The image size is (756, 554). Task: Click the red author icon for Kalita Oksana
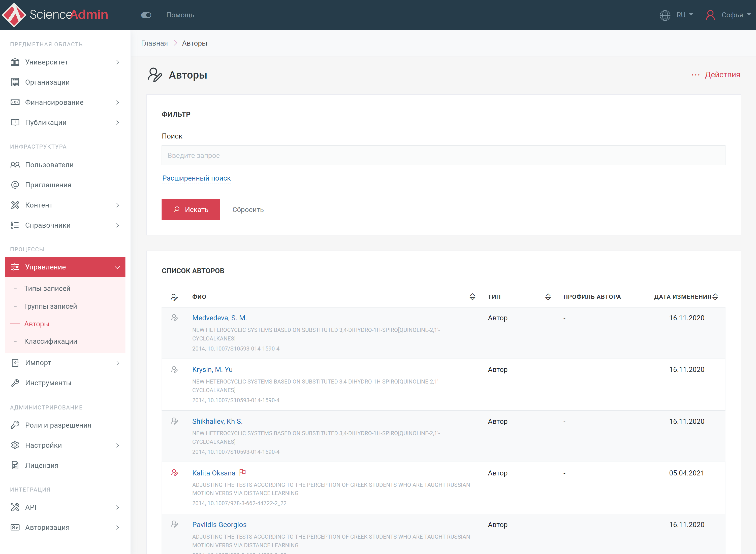coord(174,473)
